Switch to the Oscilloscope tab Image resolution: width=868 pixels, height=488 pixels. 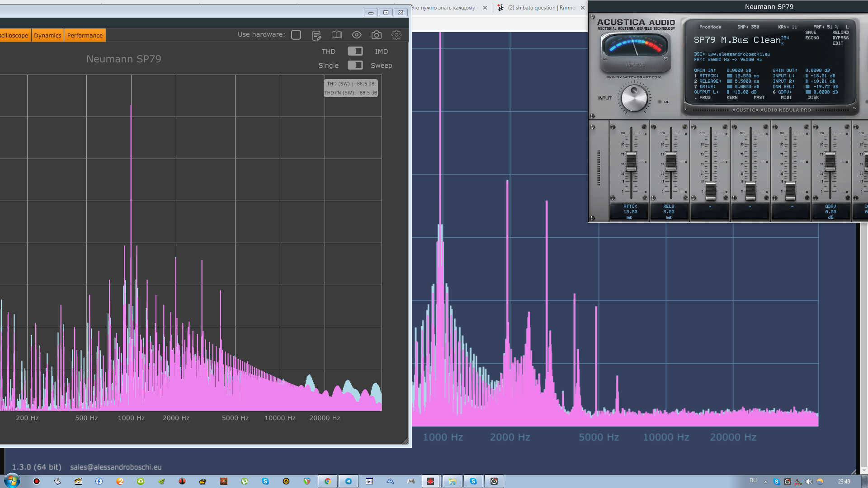coord(14,35)
